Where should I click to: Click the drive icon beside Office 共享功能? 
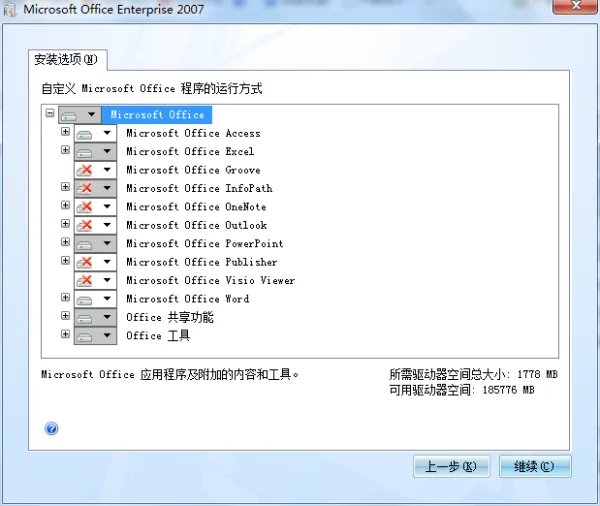(x=84, y=318)
